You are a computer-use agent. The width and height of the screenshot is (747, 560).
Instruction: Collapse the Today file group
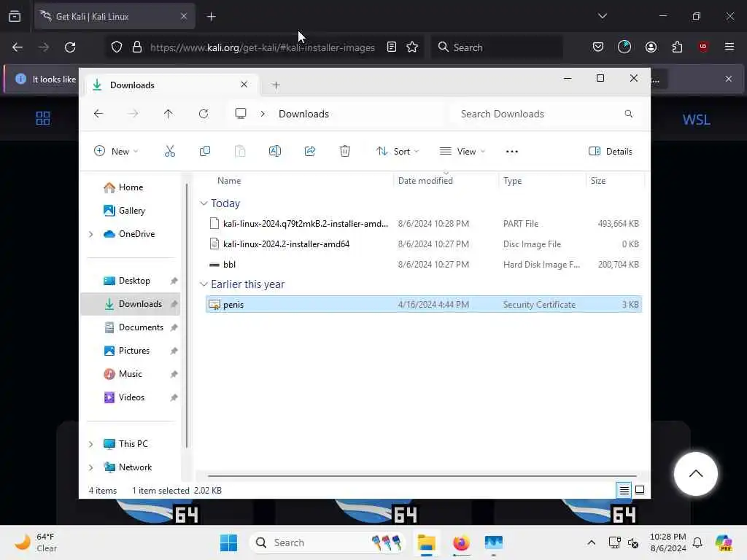tap(204, 203)
